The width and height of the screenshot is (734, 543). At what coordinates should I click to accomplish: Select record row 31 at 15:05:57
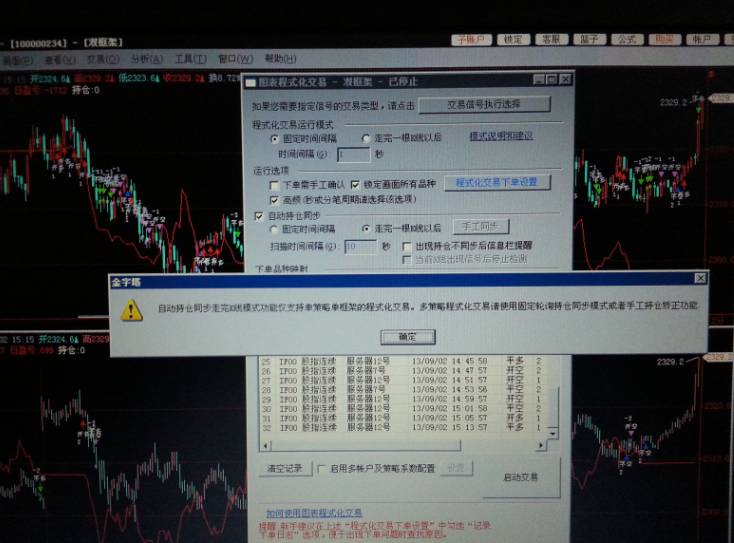coord(402,418)
